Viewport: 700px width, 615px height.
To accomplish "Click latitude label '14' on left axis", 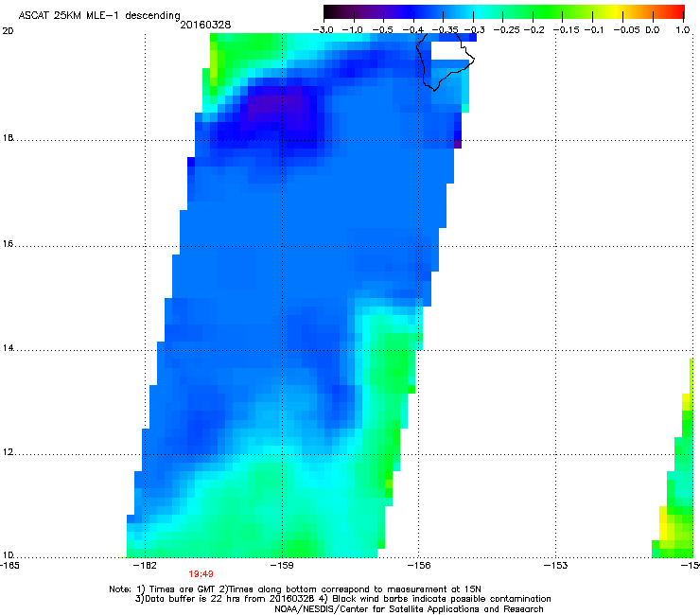I will [x=8, y=348].
